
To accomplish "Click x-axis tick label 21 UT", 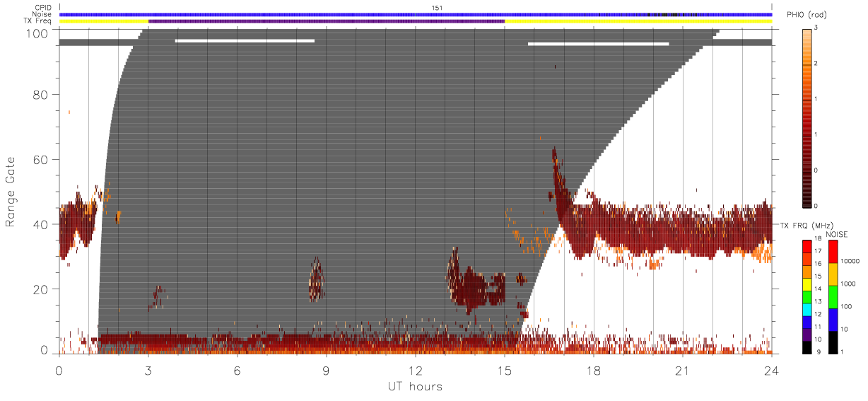I will tap(683, 371).
